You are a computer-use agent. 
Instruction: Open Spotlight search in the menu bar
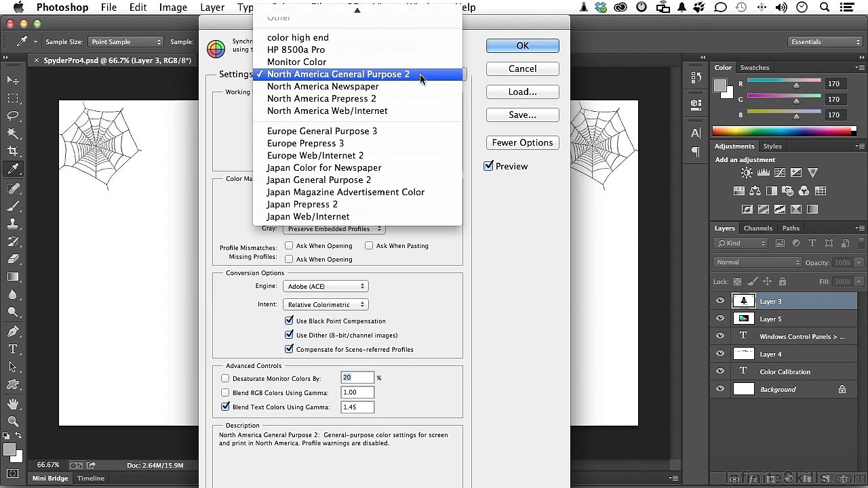click(825, 7)
